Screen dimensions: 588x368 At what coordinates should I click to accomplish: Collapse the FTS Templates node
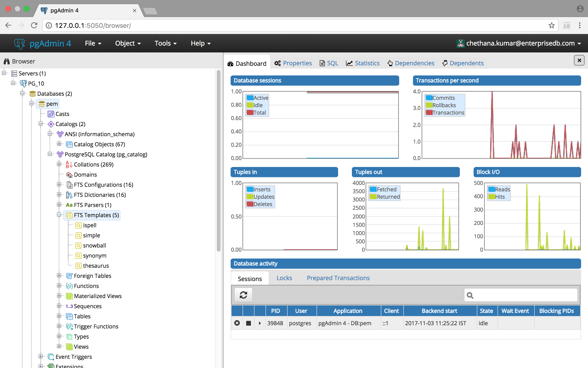coord(59,215)
